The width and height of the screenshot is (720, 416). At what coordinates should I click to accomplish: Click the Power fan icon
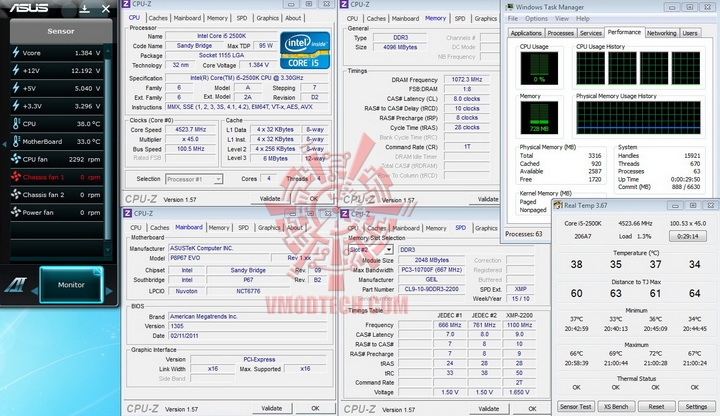(x=16, y=212)
